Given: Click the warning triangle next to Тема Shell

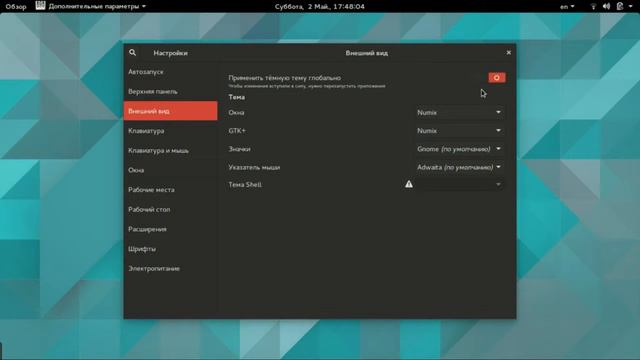Looking at the screenshot, I should click(x=409, y=184).
